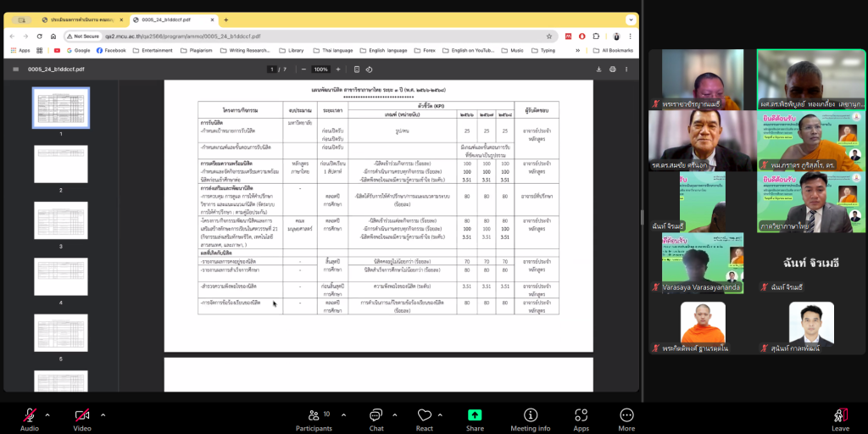Switch to the first browser tab

point(82,20)
